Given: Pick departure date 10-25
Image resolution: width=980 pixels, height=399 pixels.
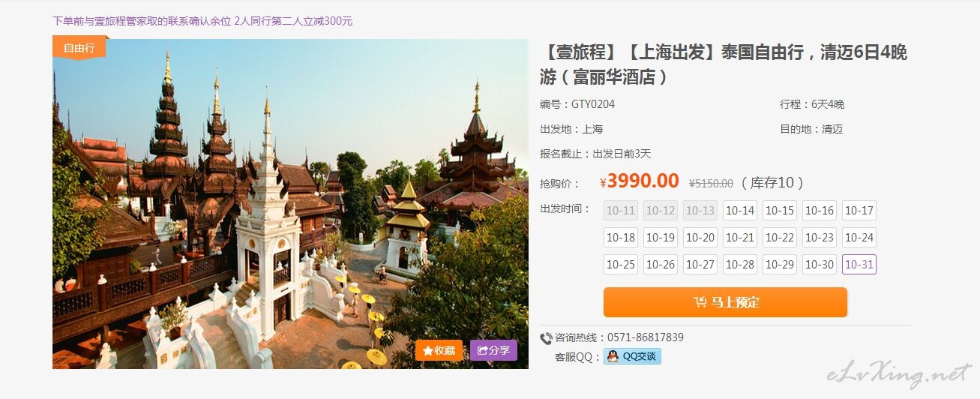Looking at the screenshot, I should coord(621,265).
